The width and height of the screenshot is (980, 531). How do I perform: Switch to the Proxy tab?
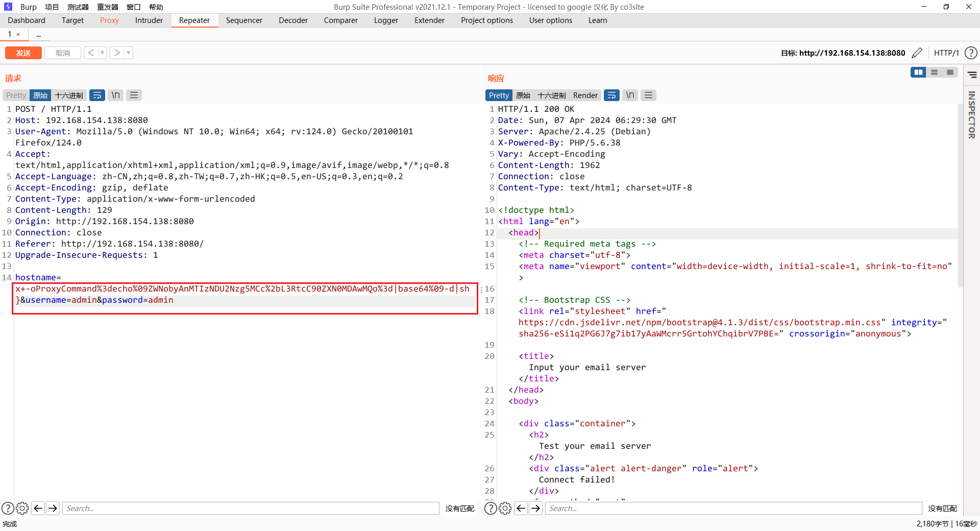[109, 20]
